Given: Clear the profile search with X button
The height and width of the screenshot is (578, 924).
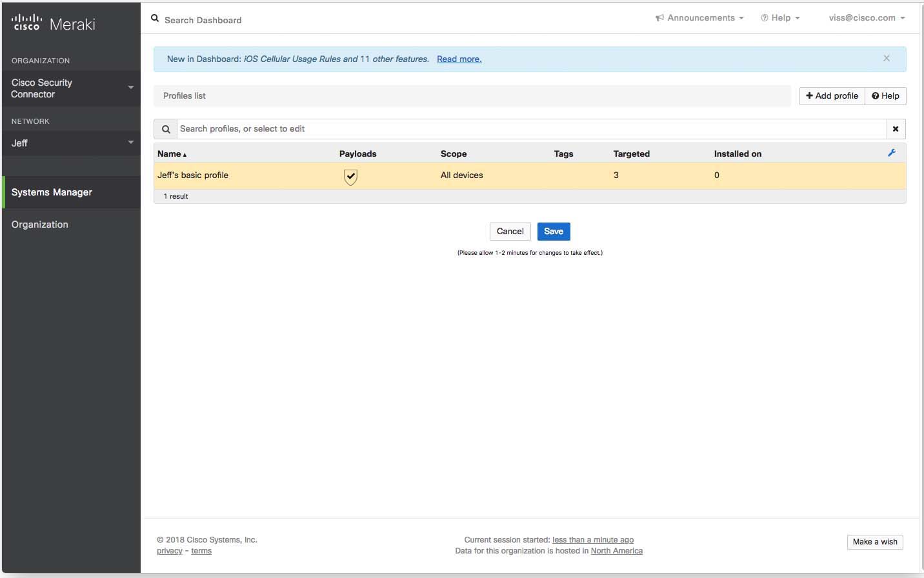Looking at the screenshot, I should click(896, 129).
